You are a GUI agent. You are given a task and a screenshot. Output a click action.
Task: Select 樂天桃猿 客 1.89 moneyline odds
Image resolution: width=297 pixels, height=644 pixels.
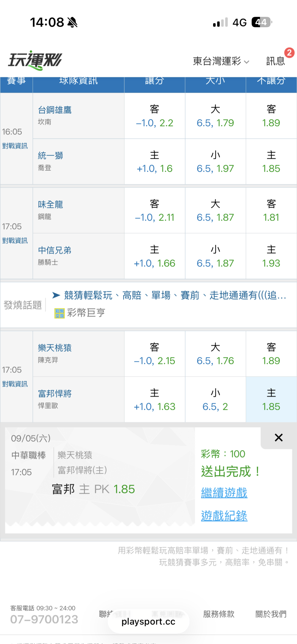271,354
